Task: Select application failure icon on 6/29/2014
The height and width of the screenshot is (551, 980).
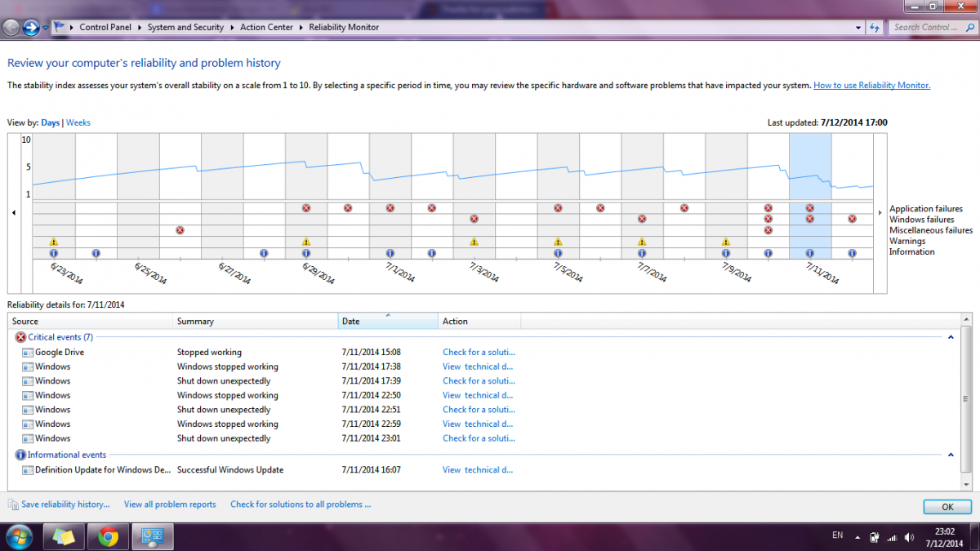Action: pos(306,208)
